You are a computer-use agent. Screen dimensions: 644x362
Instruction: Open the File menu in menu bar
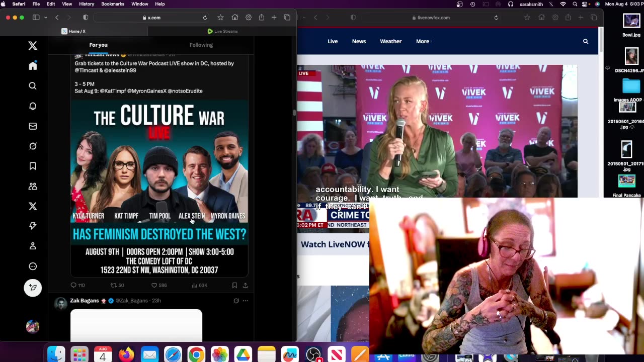tap(36, 4)
